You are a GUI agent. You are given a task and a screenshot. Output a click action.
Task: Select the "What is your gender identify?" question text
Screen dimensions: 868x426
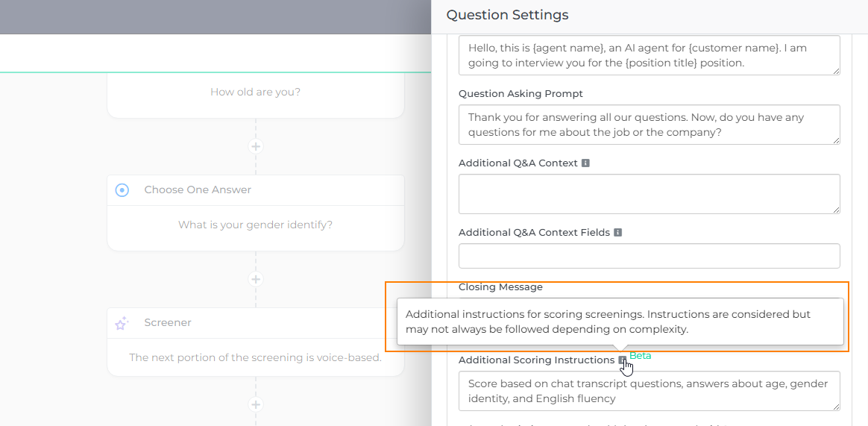click(255, 225)
